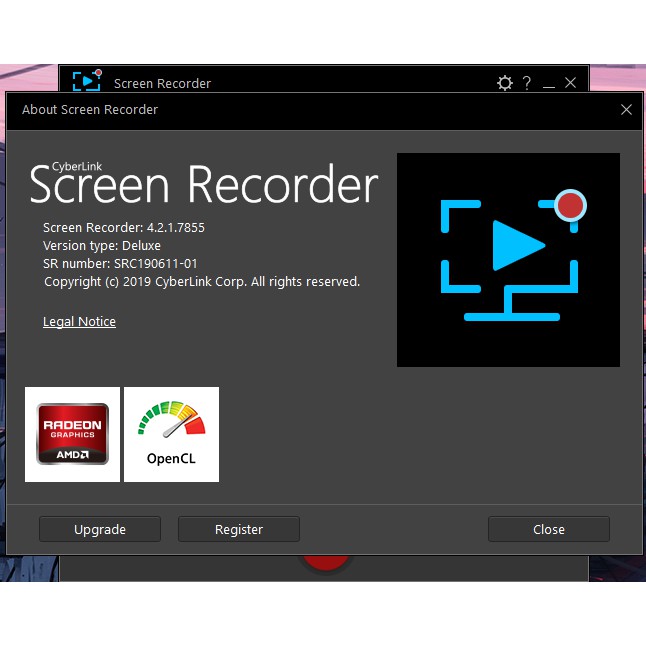This screenshot has height=646, width=646.
Task: Click the AMD Radeon Graphics badge
Action: coord(72,434)
